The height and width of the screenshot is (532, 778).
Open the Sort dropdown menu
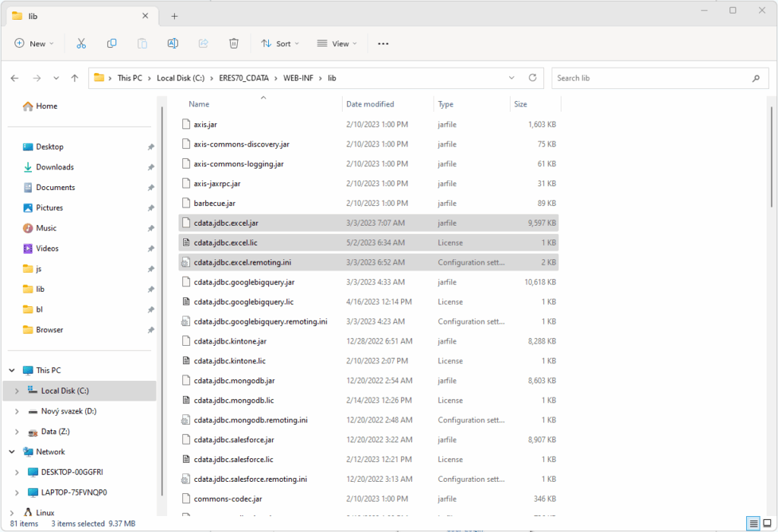(280, 43)
